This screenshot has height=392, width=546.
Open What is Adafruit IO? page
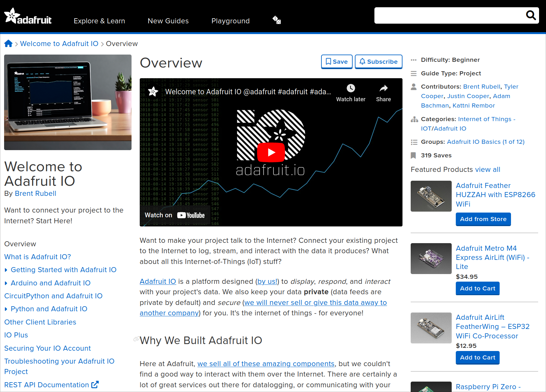pyautogui.click(x=38, y=257)
